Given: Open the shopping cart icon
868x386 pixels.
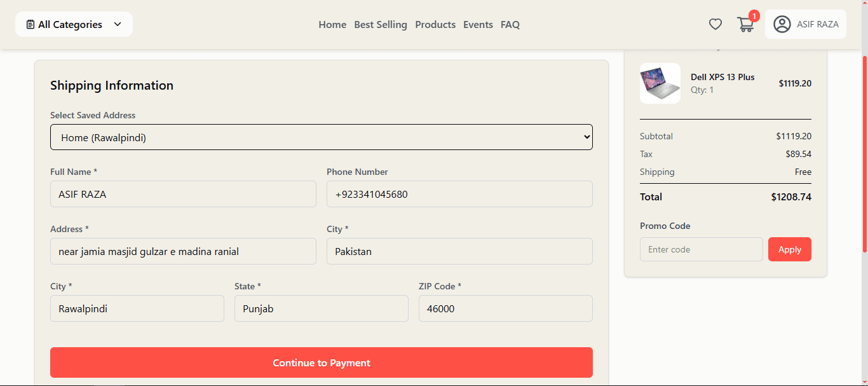Looking at the screenshot, I should [745, 24].
